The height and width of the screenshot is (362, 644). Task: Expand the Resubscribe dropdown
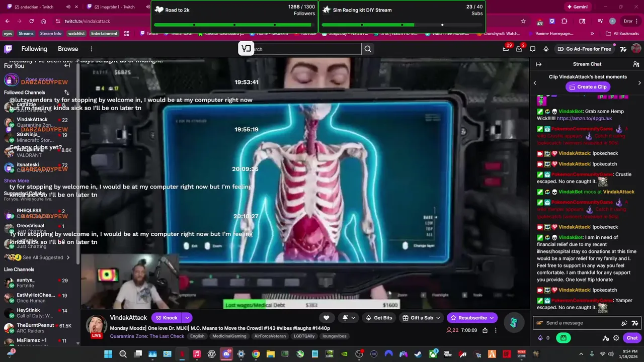click(x=492, y=318)
